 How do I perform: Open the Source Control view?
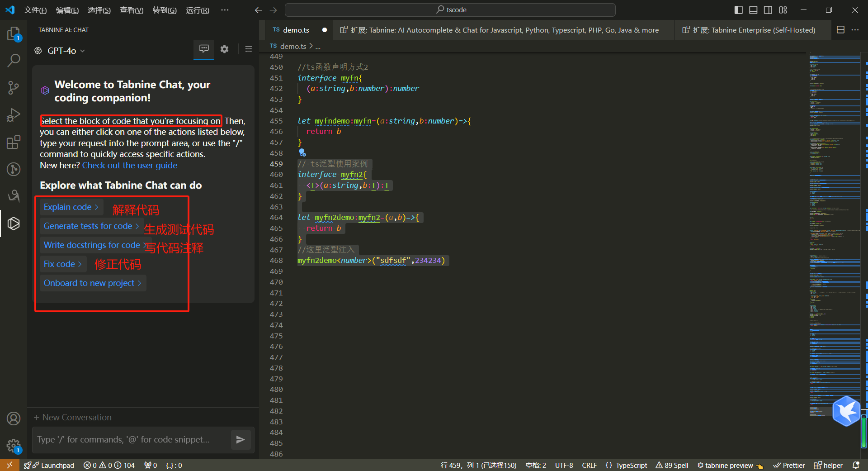click(14, 87)
